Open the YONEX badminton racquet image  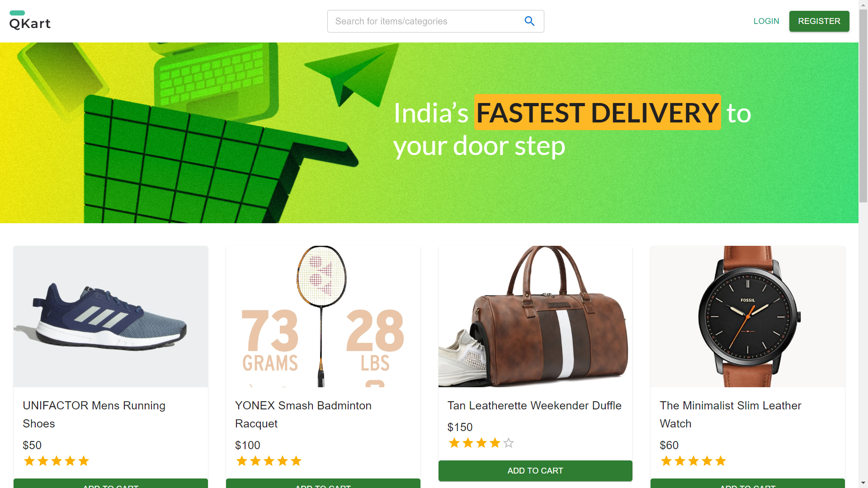click(323, 316)
